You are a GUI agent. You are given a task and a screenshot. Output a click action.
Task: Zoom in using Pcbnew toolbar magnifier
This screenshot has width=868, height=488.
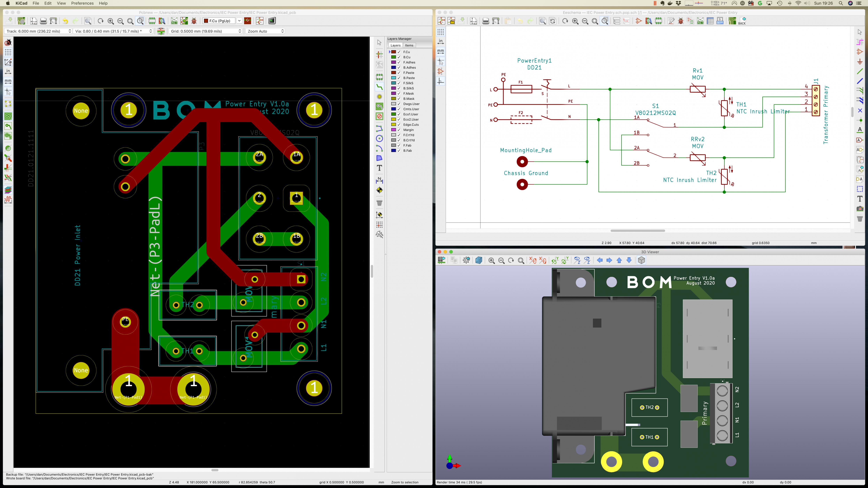click(x=111, y=21)
